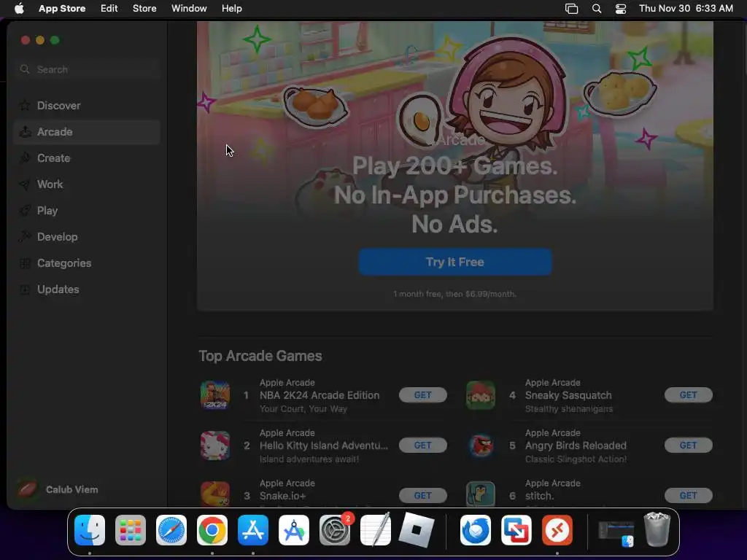Open the Apple menu
This screenshot has width=747, height=560.
click(x=19, y=9)
